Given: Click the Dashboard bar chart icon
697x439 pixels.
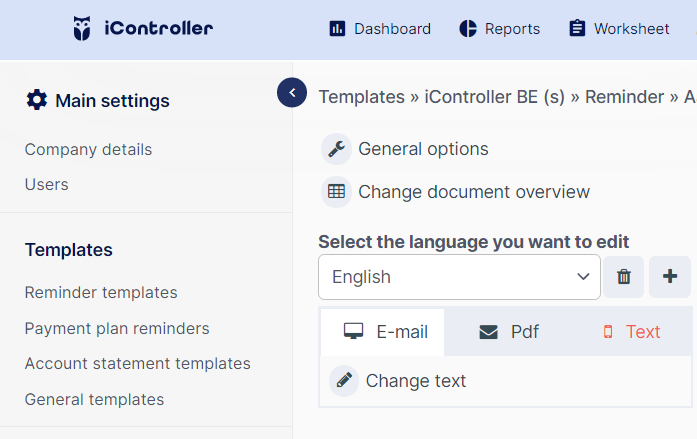Looking at the screenshot, I should tap(337, 29).
